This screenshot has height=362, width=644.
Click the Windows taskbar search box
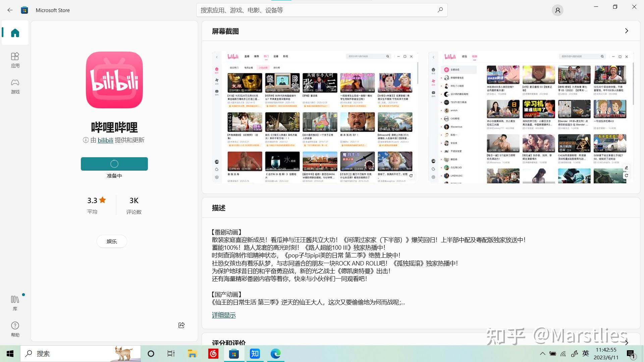80,354
